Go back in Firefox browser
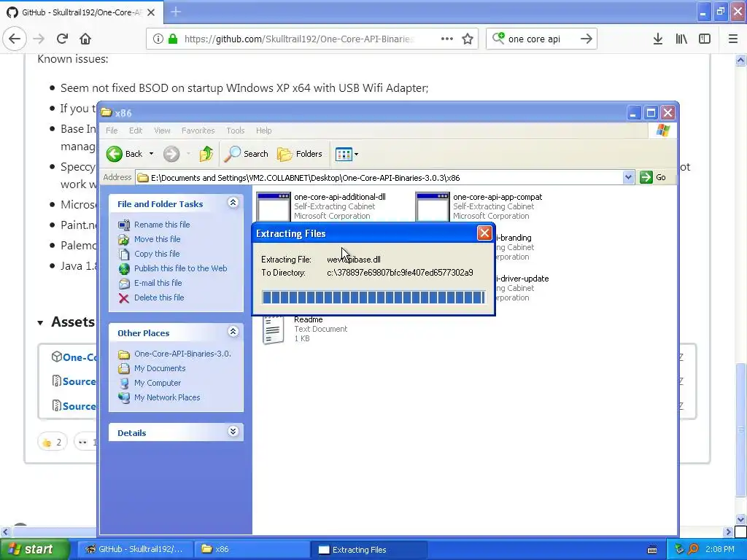This screenshot has width=747, height=560. pyautogui.click(x=15, y=39)
